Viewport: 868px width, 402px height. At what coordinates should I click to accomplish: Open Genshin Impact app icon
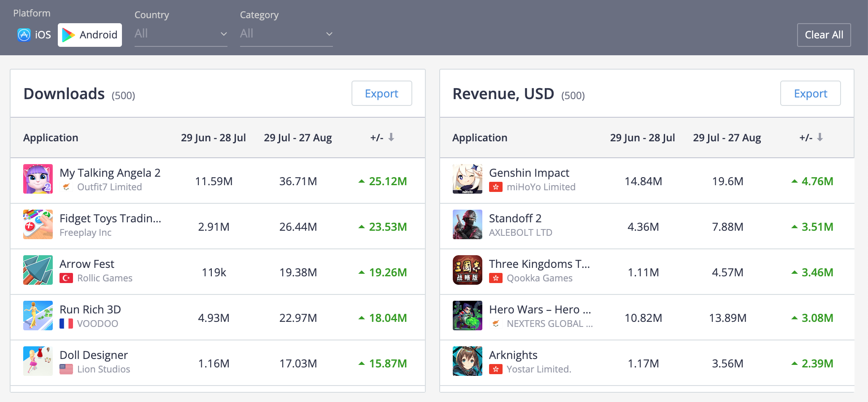click(x=468, y=179)
